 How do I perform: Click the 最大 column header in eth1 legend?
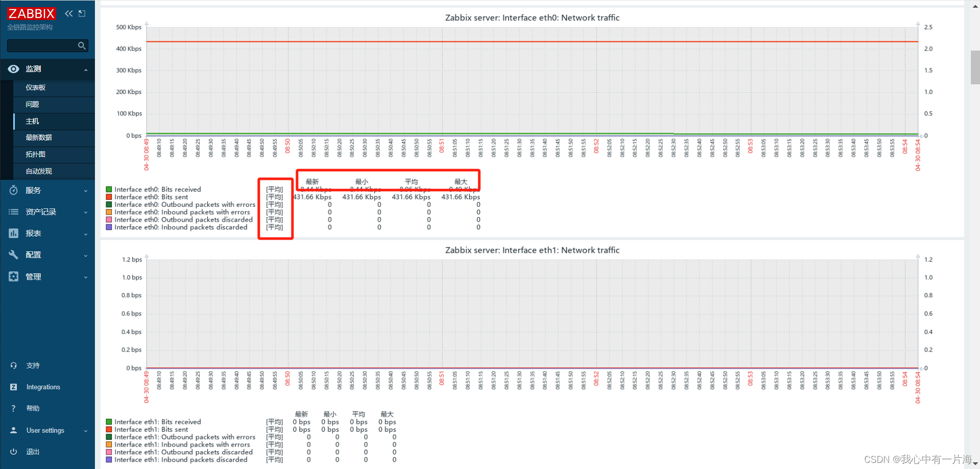(387, 414)
